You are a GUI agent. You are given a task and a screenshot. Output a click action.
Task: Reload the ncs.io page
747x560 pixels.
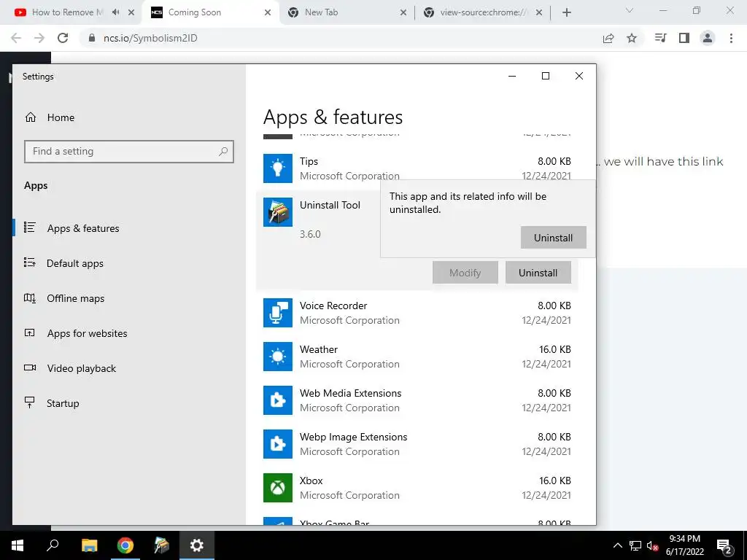(63, 38)
